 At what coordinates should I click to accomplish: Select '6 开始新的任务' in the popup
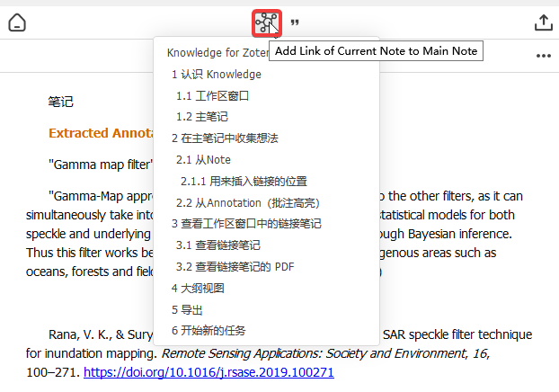(209, 330)
